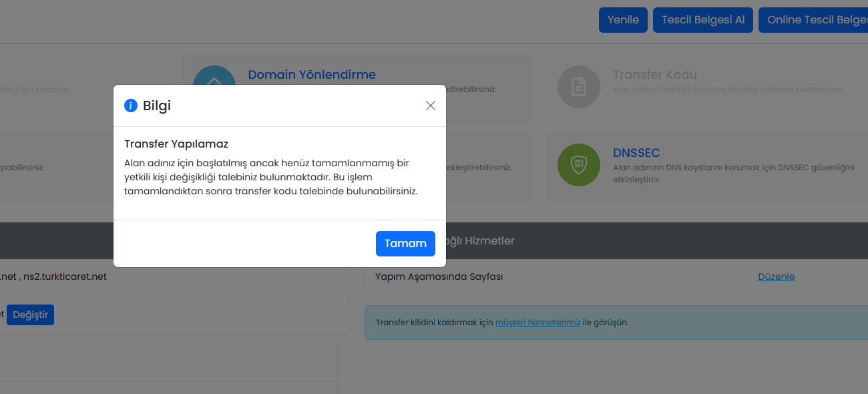This screenshot has width=868, height=394.
Task: Follow the müşteri hizmetlerimiz link
Action: tap(538, 323)
